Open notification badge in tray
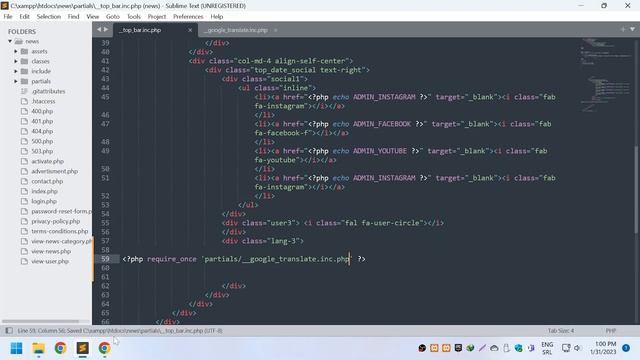 626,348
